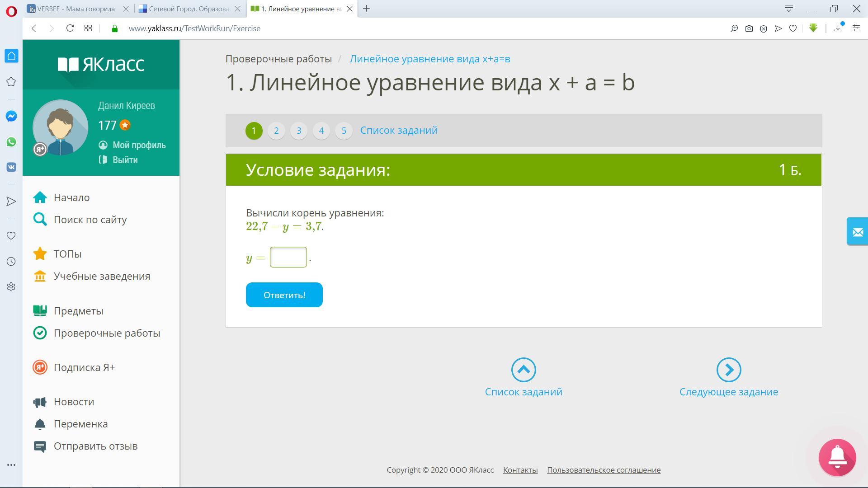
Task: Open the Opera tab menu dropdown
Action: point(788,9)
